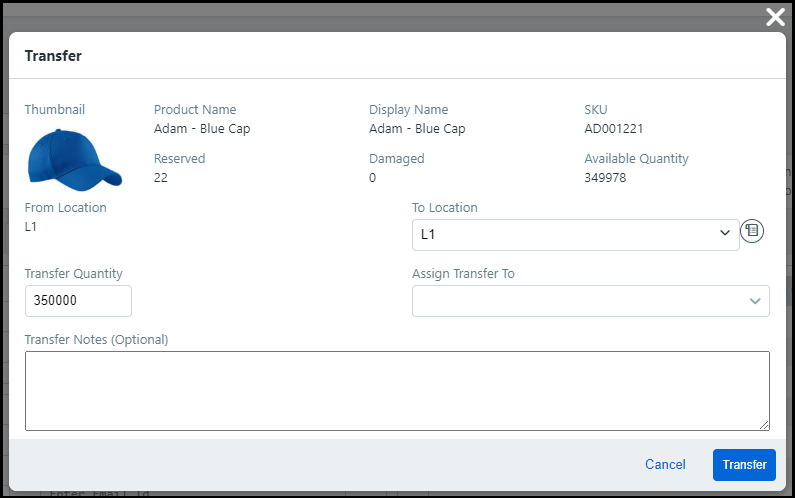Click inside the Transfer Notes text area
795x498 pixels.
[x=397, y=391]
